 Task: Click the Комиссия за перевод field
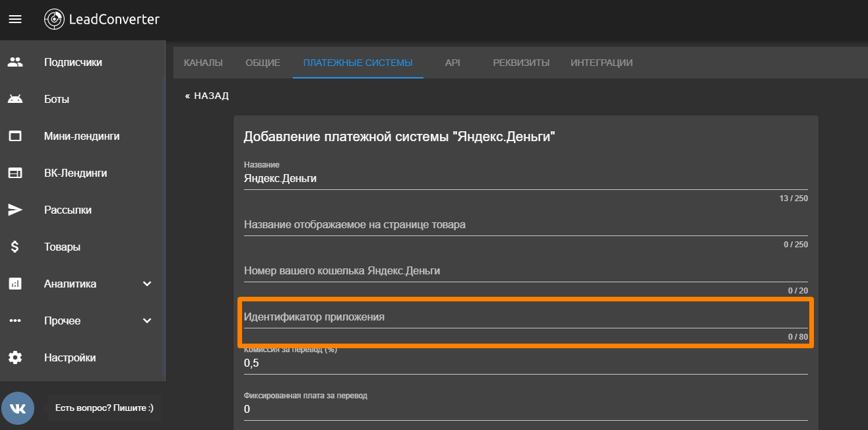click(x=525, y=363)
